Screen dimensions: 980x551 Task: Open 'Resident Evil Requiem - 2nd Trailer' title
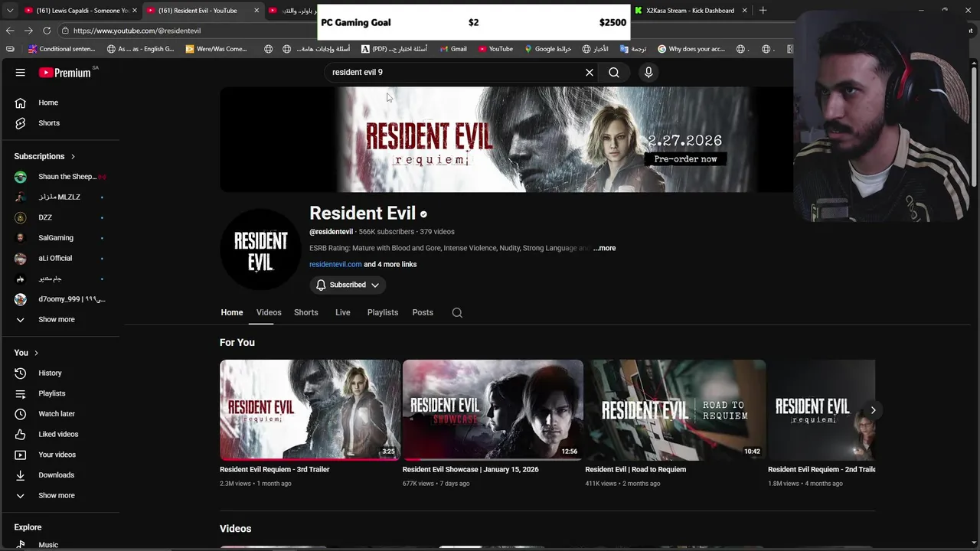pos(822,469)
